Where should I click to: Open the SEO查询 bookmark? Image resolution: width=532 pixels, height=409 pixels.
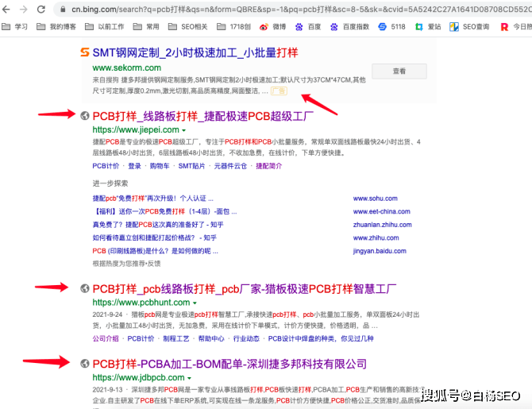point(469,26)
